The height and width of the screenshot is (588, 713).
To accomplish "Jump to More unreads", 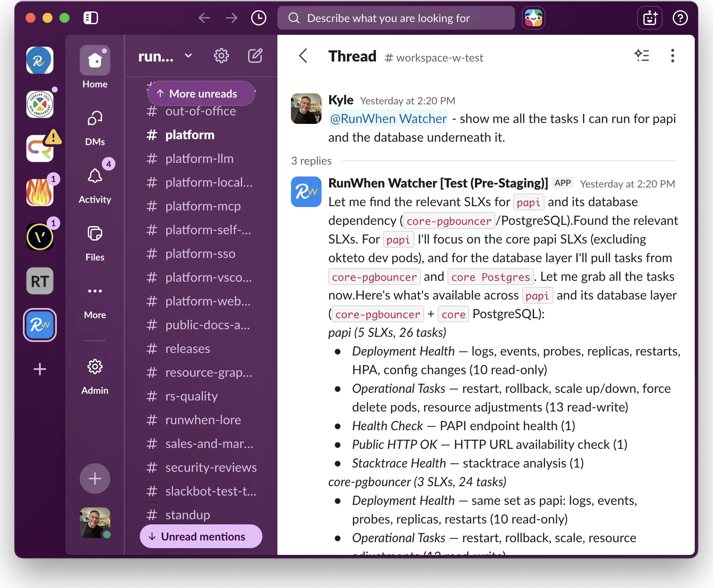I will [x=201, y=93].
